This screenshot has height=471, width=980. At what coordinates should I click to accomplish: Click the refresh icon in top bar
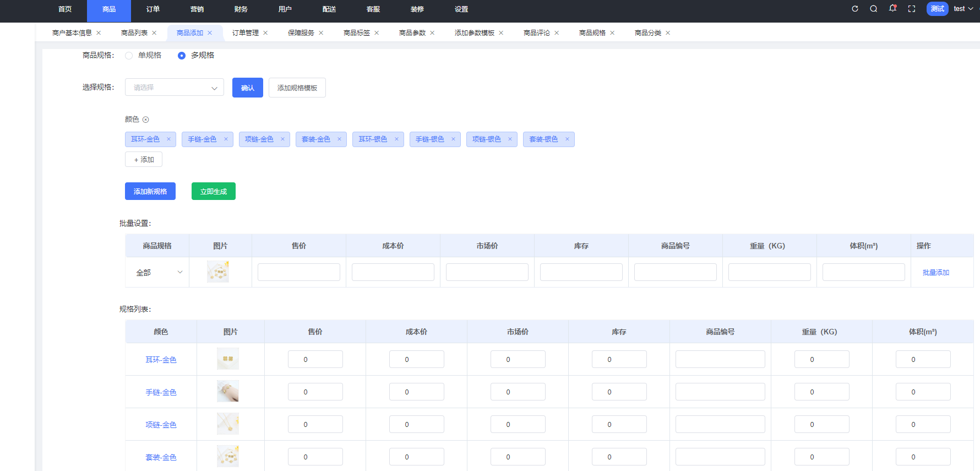click(x=855, y=9)
